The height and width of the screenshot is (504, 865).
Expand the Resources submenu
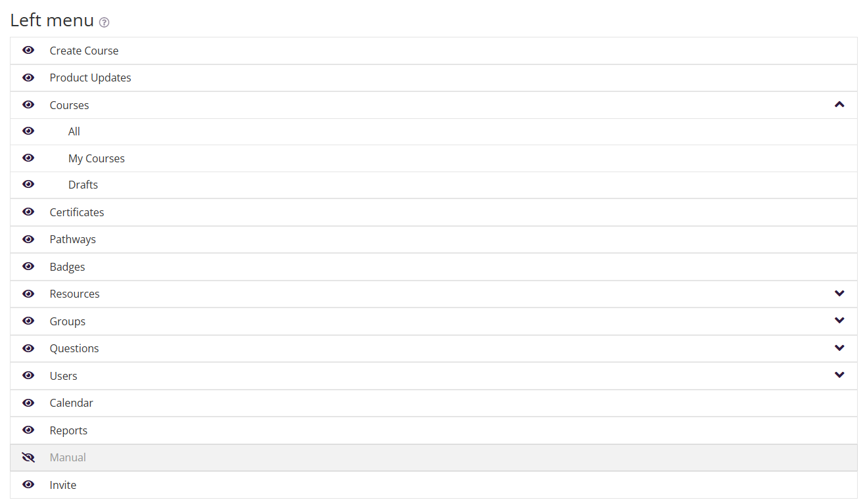coord(839,294)
